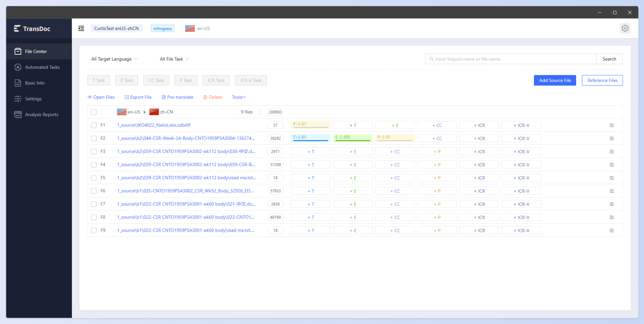Tick the checkbox for file F2
Viewport: 644px width, 324px height.
pyautogui.click(x=94, y=138)
